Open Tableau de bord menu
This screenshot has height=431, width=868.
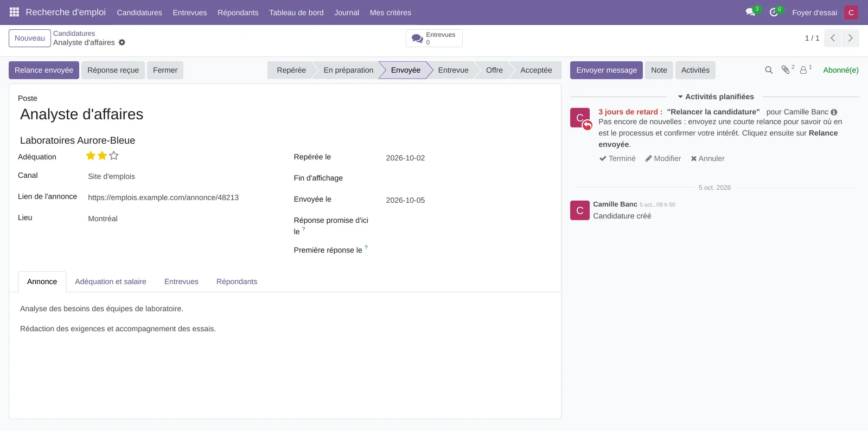[296, 12]
